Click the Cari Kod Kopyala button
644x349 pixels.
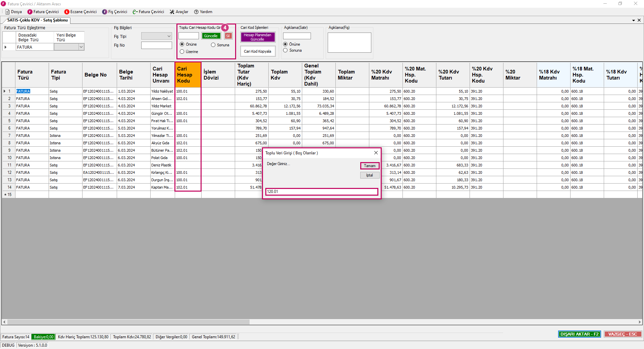click(x=258, y=51)
